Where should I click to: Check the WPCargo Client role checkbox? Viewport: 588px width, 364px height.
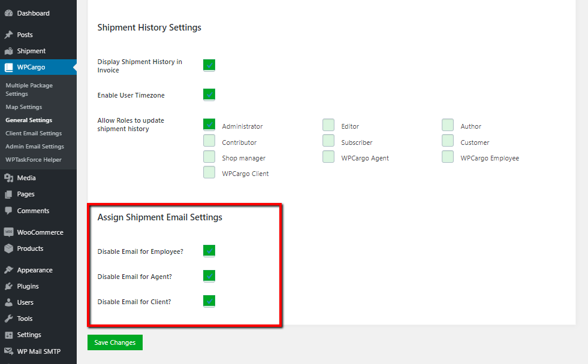point(209,172)
